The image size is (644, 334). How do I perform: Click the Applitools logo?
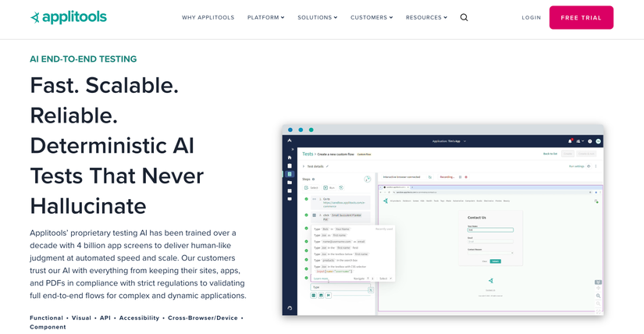click(69, 17)
